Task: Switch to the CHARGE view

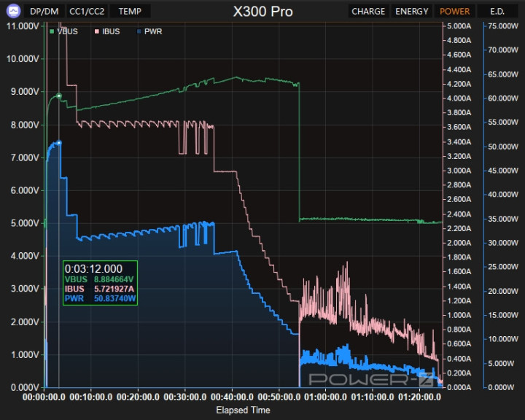Action: [367, 11]
